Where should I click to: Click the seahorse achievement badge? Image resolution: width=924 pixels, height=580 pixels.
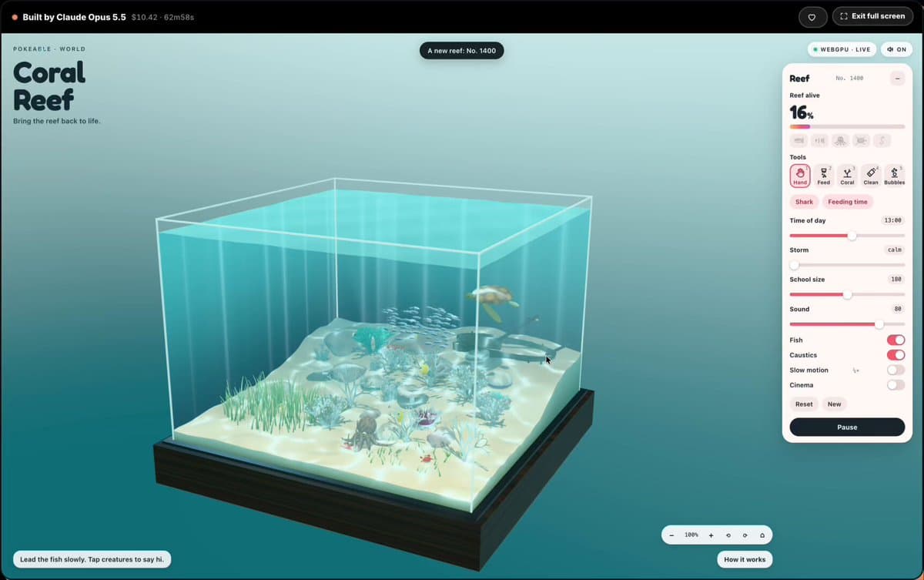click(882, 140)
